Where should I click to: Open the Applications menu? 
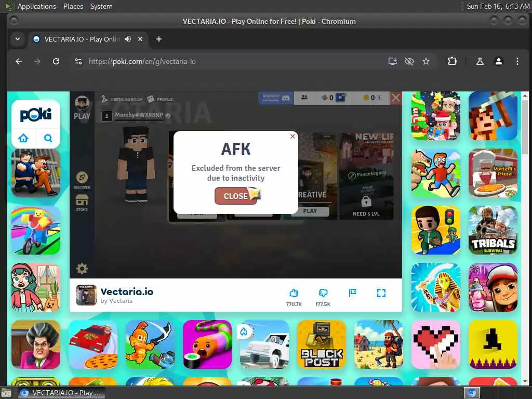click(x=37, y=6)
